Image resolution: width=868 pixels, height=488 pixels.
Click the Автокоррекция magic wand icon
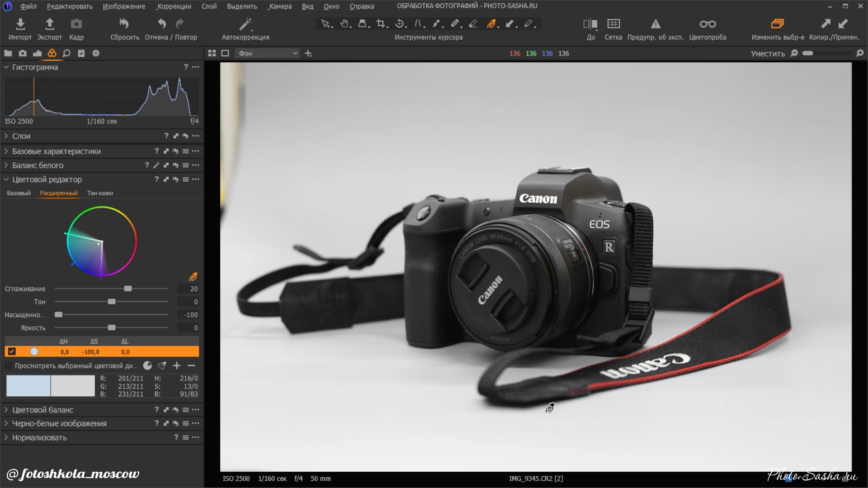point(245,24)
